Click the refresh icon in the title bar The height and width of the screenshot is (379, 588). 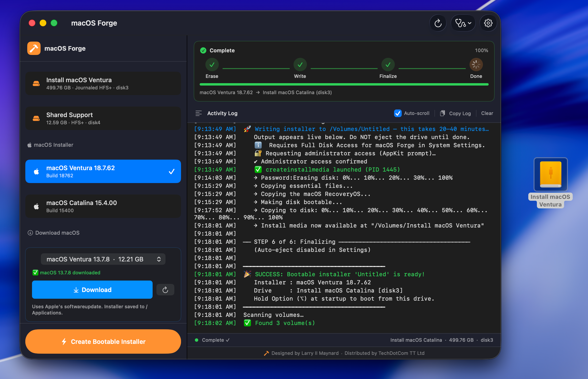coord(438,23)
